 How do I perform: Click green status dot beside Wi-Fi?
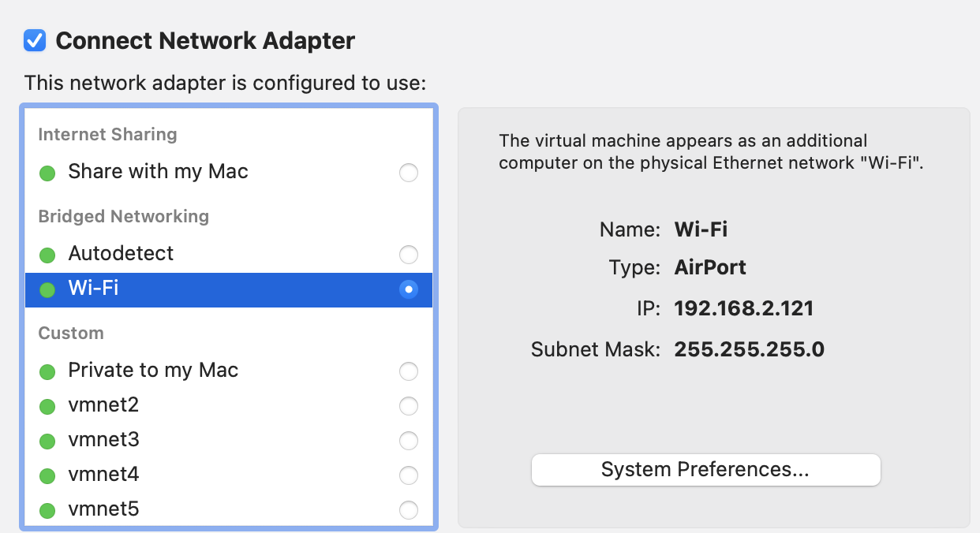[x=47, y=289]
